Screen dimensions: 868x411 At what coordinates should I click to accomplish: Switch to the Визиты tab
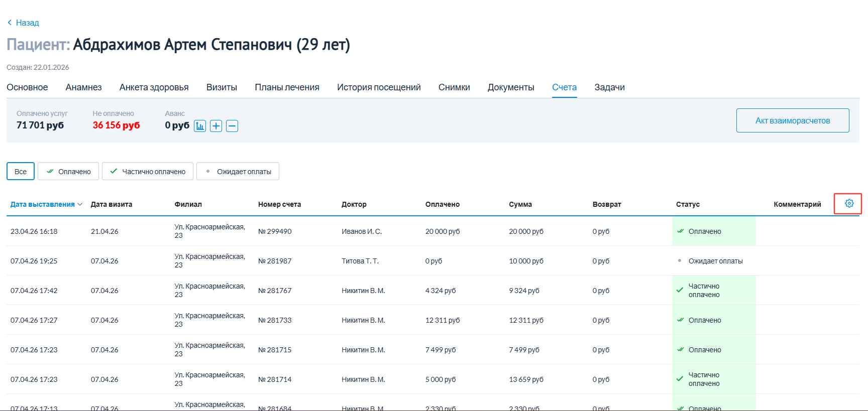[x=222, y=87]
